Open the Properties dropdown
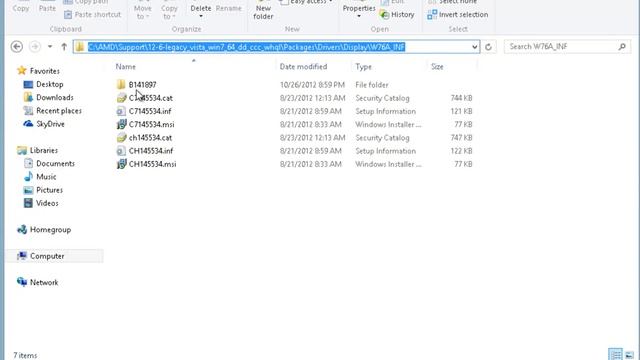This screenshot has width=640, height=360. tap(359, 12)
